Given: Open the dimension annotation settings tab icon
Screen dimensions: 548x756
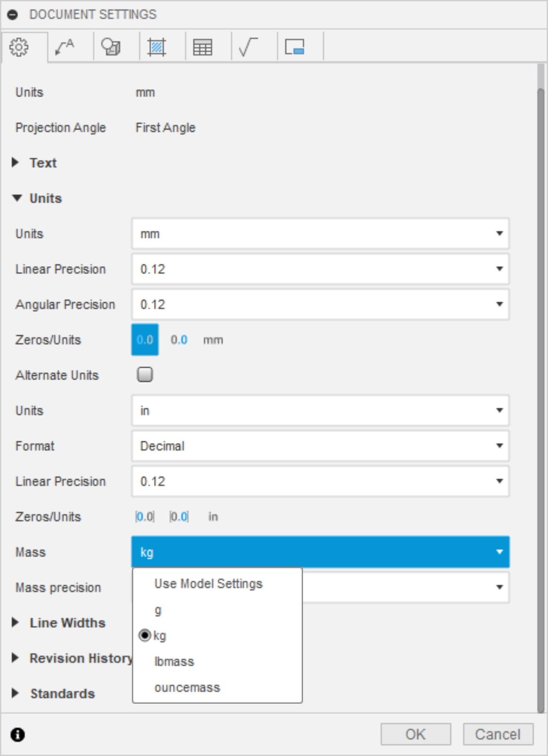Looking at the screenshot, I should tap(65, 47).
